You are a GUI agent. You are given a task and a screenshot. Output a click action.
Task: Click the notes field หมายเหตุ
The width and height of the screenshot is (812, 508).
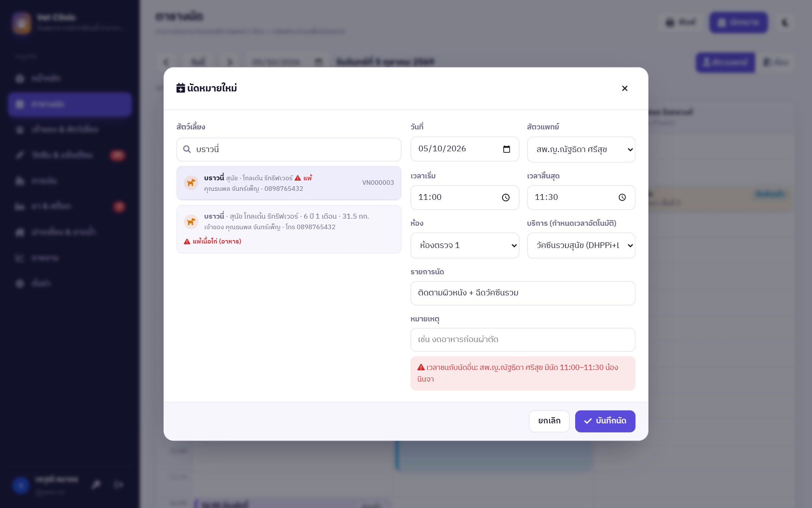[x=523, y=340]
